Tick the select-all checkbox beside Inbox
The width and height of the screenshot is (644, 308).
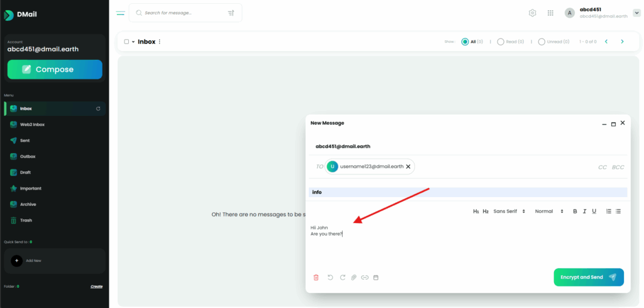[126, 42]
